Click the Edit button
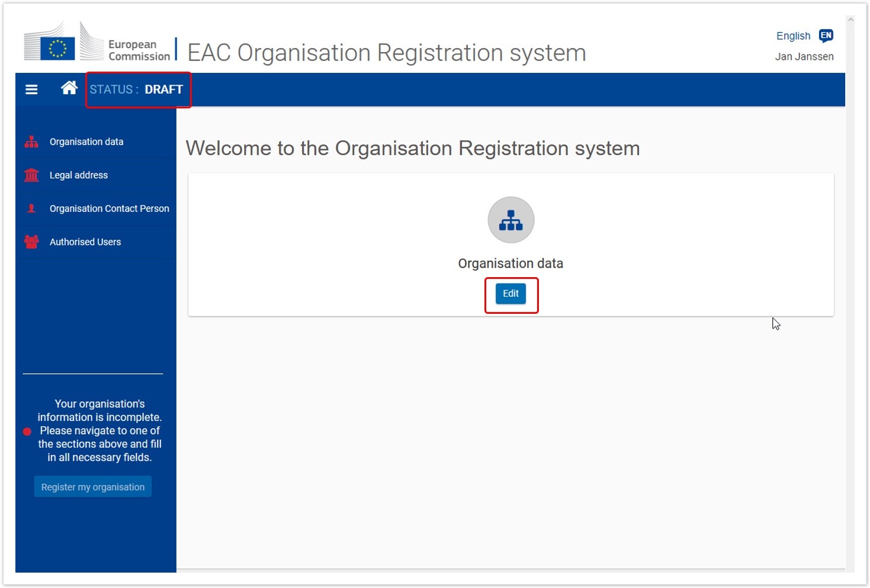Screen dimensions: 870x588 point(511,294)
